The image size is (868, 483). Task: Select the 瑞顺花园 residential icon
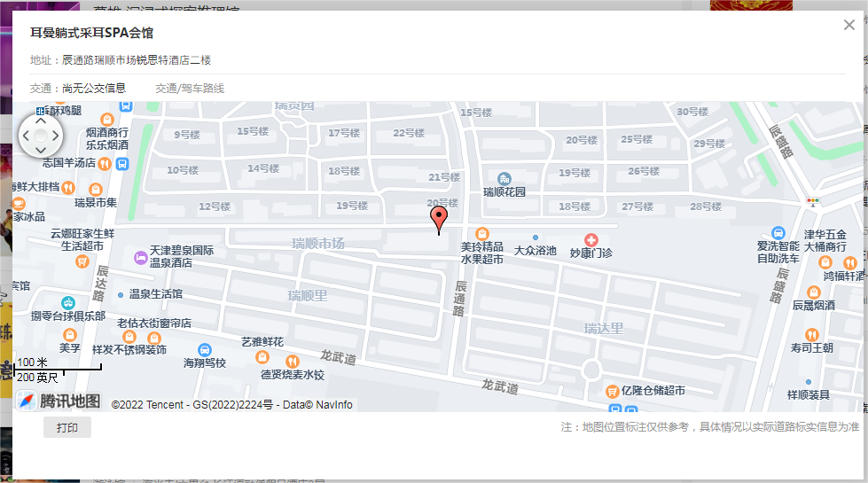pos(504,179)
